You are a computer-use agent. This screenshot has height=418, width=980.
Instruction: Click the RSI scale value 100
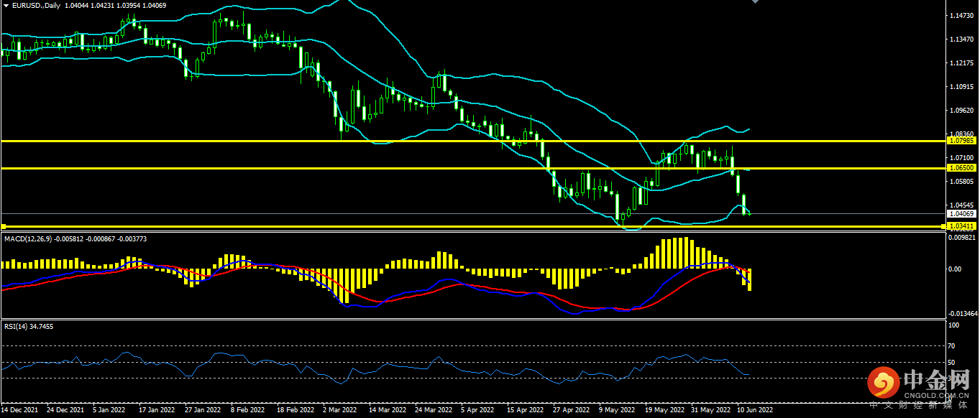tap(954, 325)
